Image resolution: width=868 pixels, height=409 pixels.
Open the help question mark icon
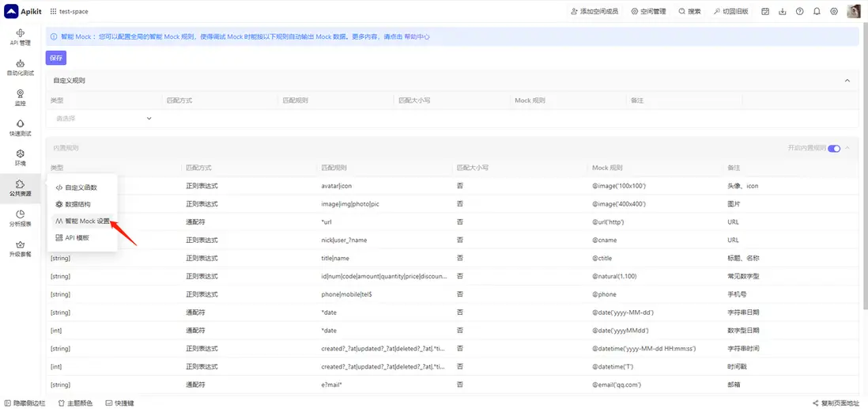[x=799, y=11]
